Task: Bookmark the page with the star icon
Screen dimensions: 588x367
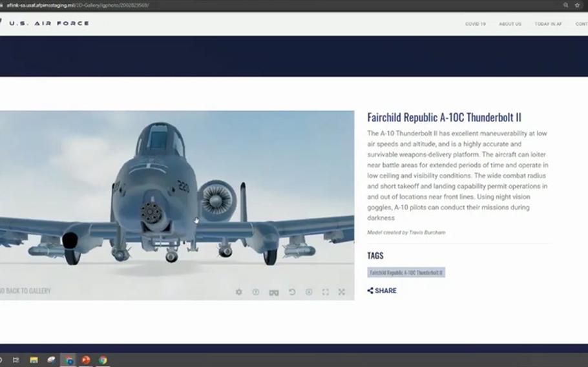Action: tap(577, 5)
